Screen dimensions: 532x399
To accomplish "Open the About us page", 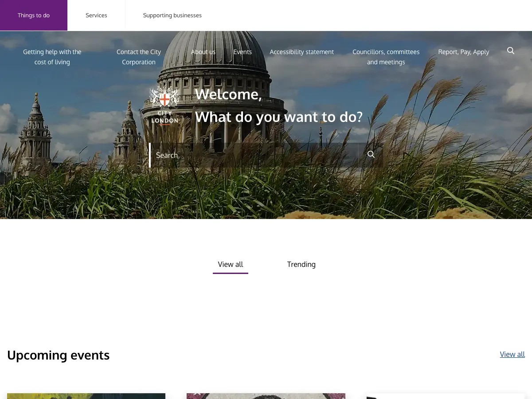I will click(203, 52).
